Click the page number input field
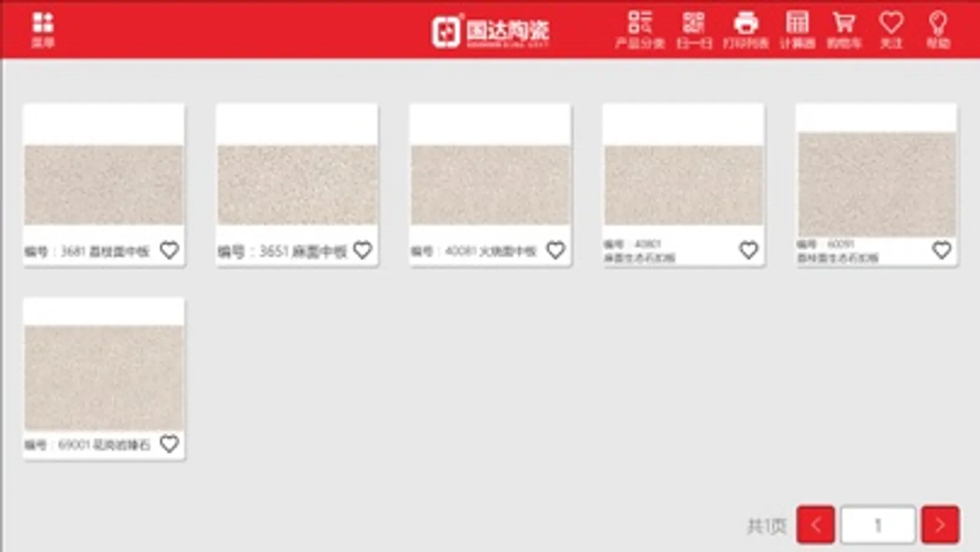Image resolution: width=980 pixels, height=552 pixels. pos(878,525)
